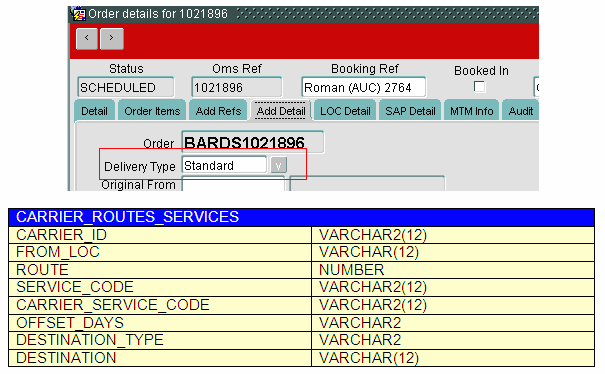This screenshot has width=605, height=374.
Task: Select the SERVICE_CODE cell
Action: click(160, 287)
